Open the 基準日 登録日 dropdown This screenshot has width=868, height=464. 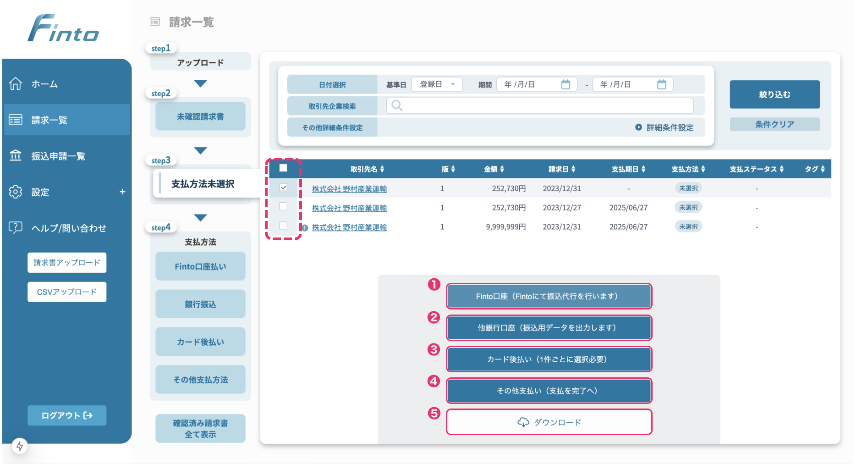pos(437,84)
